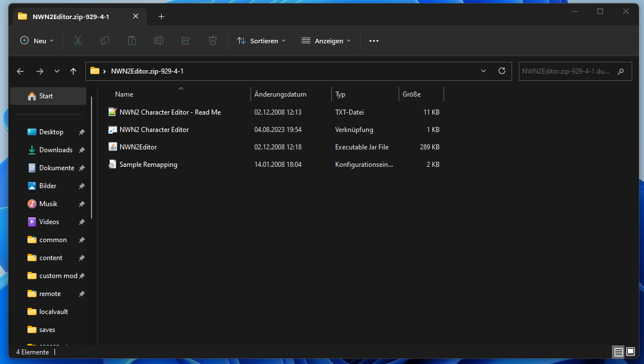Click the Delete trash icon
Image resolution: width=644 pixels, height=364 pixels.
[213, 40]
